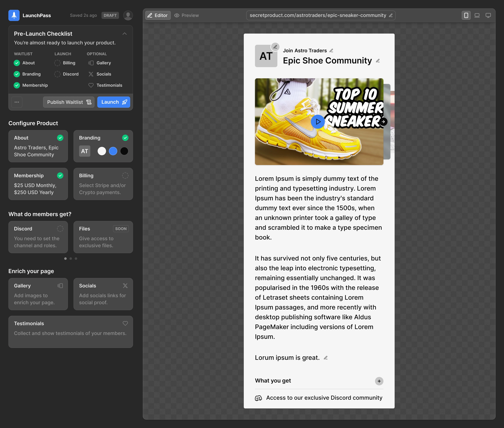Click the Socials card X icon
This screenshot has height=428, width=504.
tap(125, 286)
